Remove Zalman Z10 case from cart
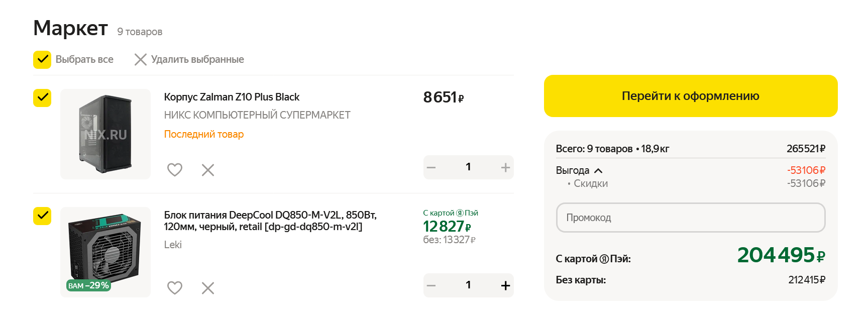This screenshot has width=868, height=311. tap(208, 170)
